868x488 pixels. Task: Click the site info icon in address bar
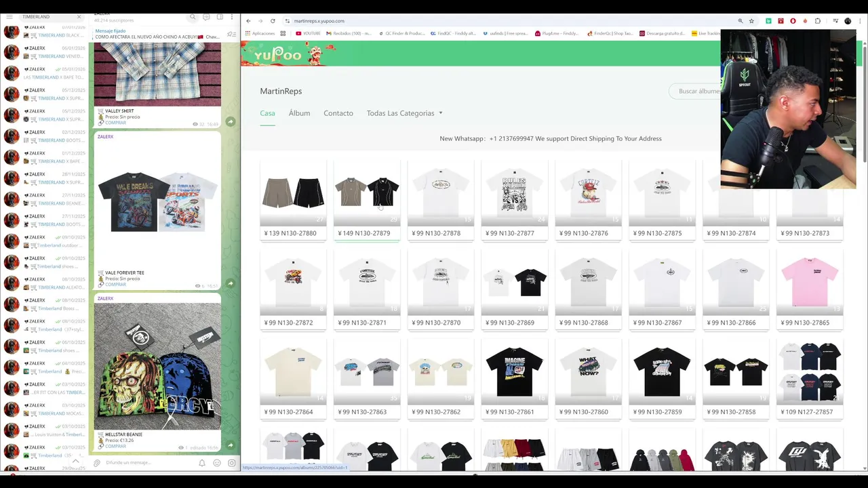[x=288, y=21]
